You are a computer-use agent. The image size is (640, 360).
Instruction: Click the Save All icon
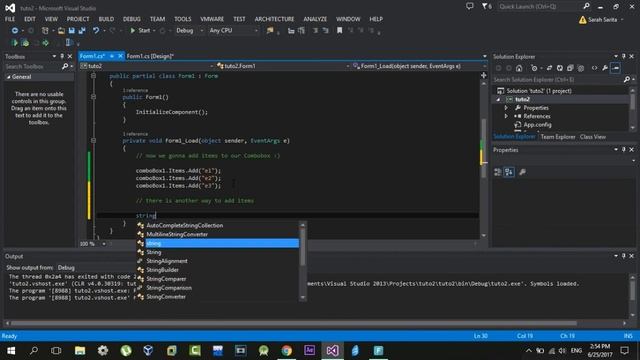coord(82,31)
